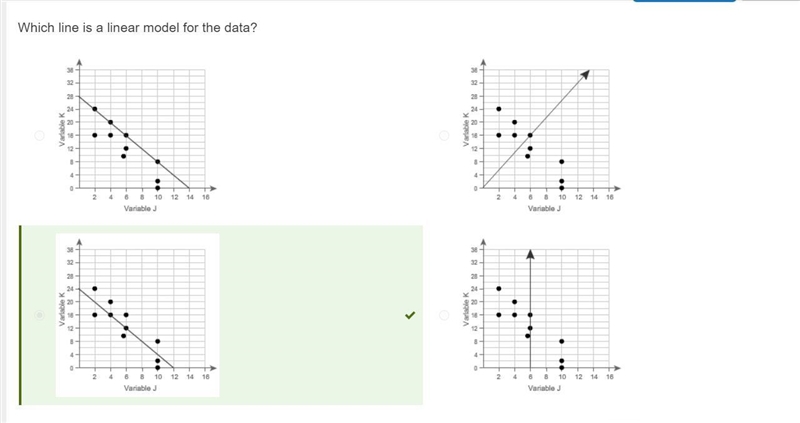This screenshot has height=423, width=800.
Task: Click the highlighted graph with line from 24 to 12
Action: pyautogui.click(x=137, y=315)
